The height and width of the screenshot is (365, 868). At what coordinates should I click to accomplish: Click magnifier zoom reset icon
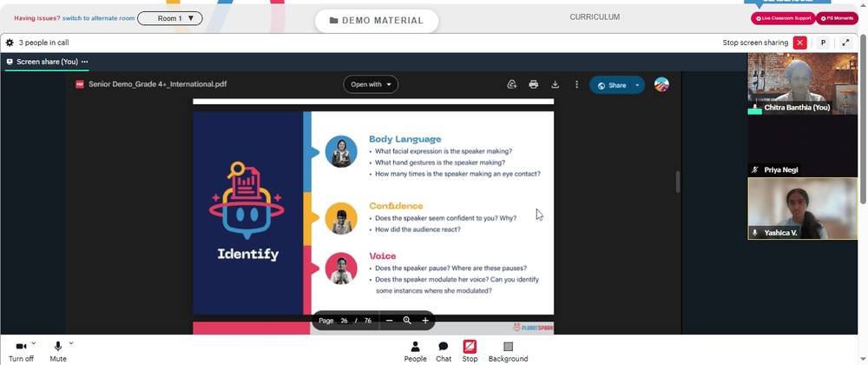click(407, 321)
